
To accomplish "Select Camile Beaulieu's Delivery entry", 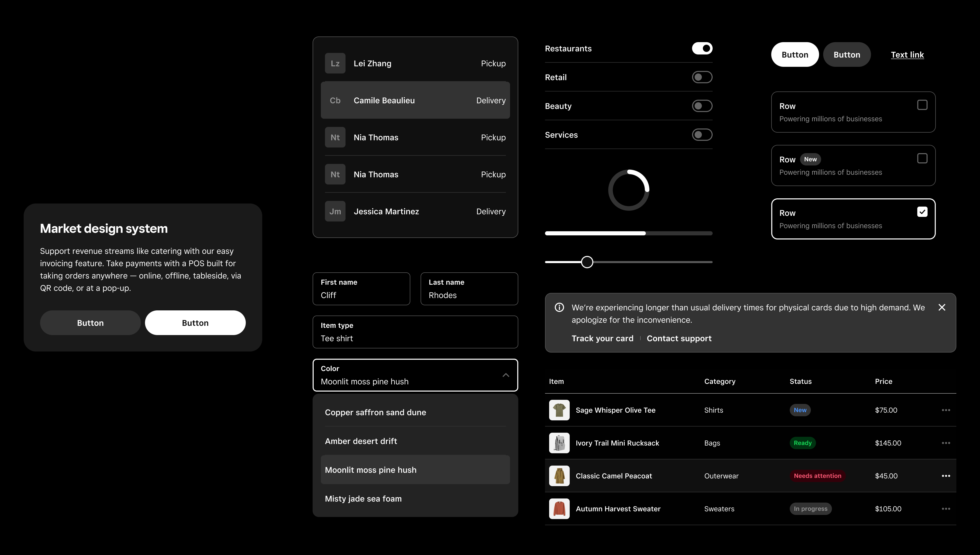I will tap(415, 100).
